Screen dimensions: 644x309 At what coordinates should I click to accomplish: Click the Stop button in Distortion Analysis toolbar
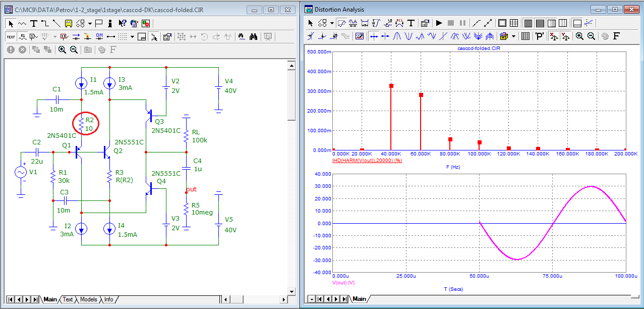point(450,23)
